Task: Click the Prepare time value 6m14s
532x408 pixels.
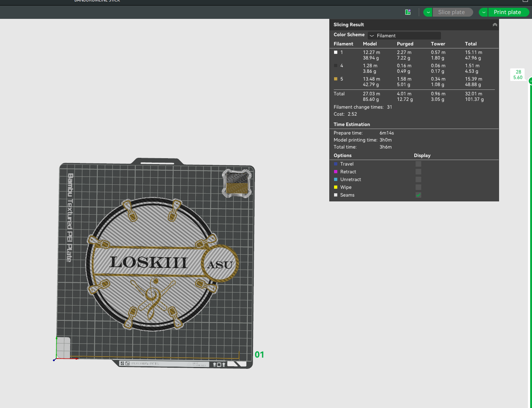Action: (x=387, y=133)
